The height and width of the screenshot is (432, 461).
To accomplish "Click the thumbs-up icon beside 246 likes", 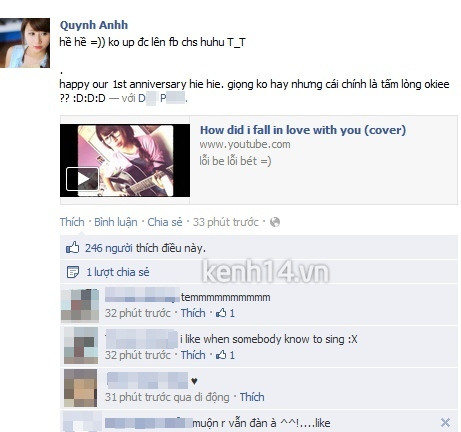I will pyautogui.click(x=72, y=248).
